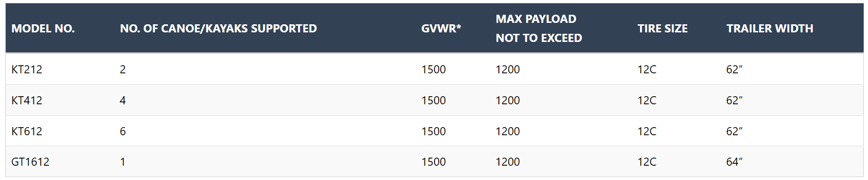Select the MAX PAYLOAD NOT TO EXCEED header

pyautogui.click(x=539, y=29)
